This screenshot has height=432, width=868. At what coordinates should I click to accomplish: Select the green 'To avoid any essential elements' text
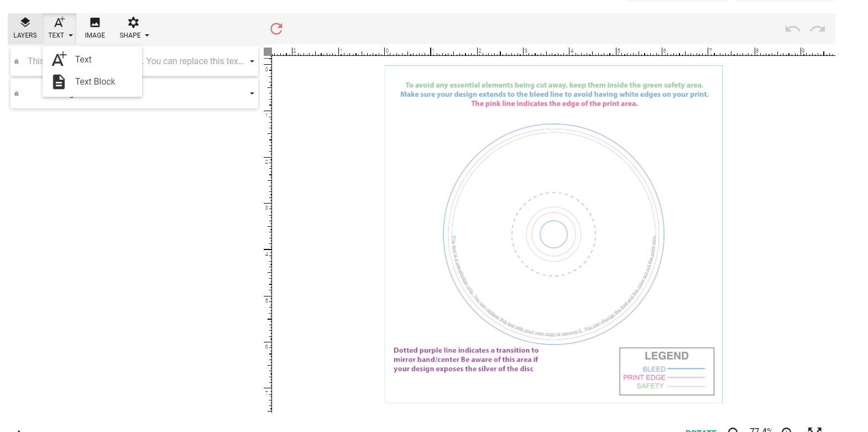click(x=554, y=85)
